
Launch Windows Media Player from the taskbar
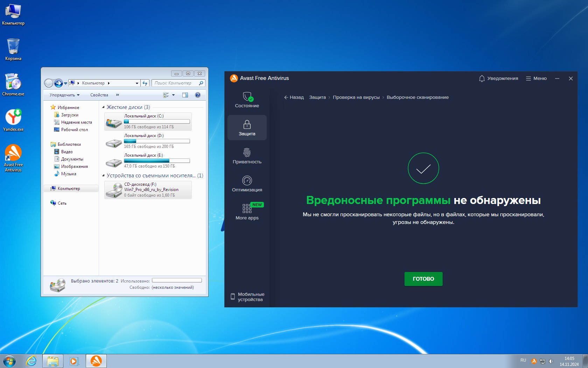coord(74,361)
